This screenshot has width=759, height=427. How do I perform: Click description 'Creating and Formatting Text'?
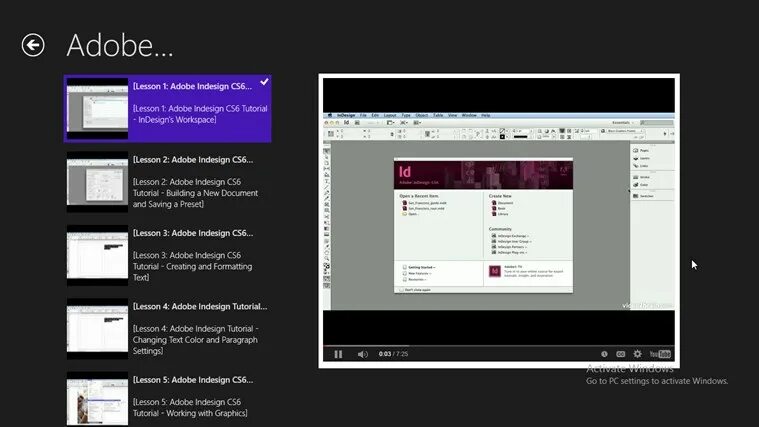[193, 266]
